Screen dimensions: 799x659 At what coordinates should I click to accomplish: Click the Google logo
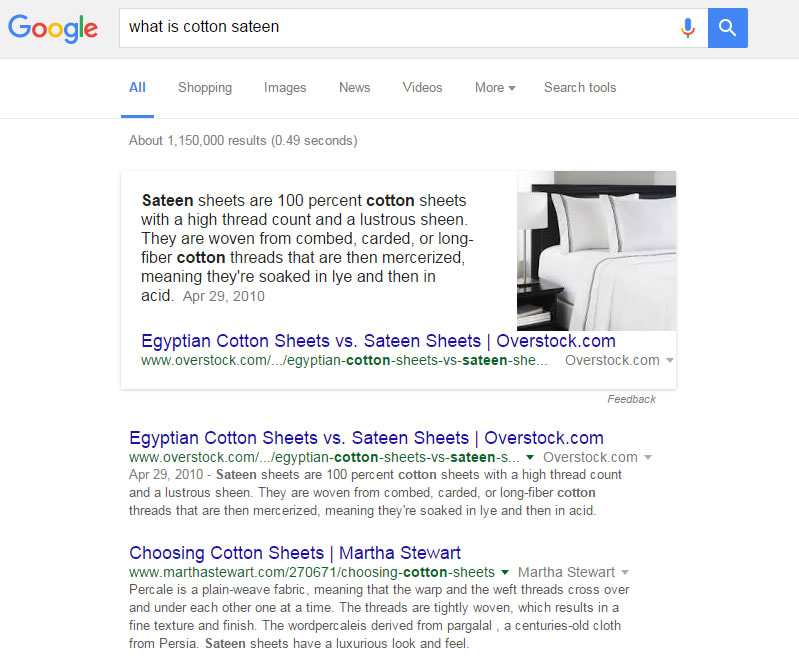tap(54, 28)
